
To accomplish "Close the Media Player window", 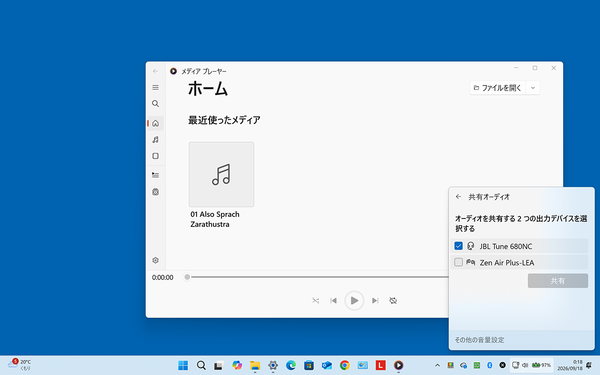I will 553,68.
